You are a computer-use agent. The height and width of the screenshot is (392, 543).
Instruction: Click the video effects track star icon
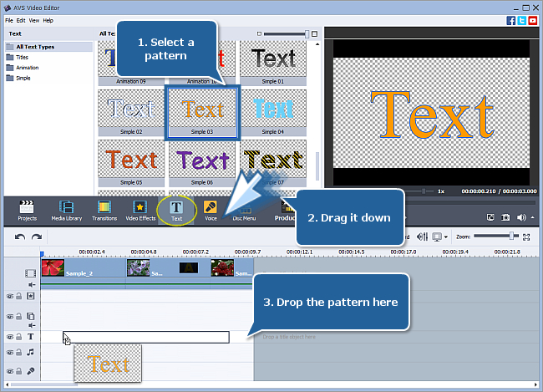click(x=31, y=296)
